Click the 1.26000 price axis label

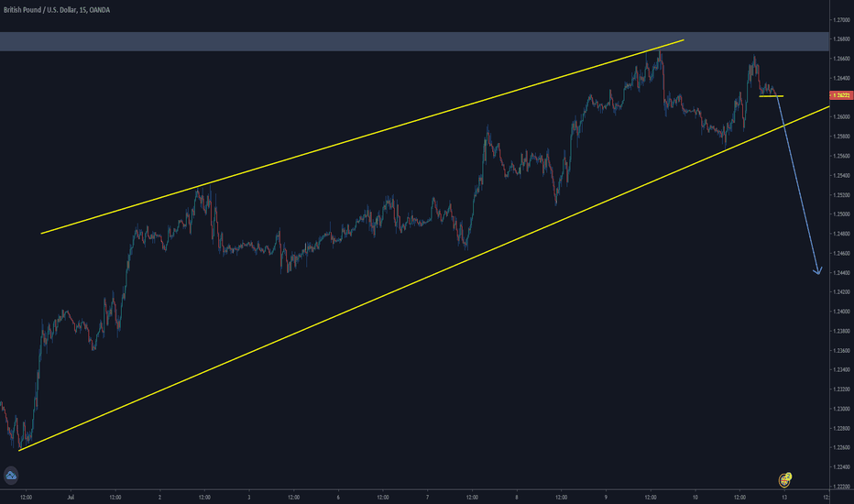coord(841,117)
